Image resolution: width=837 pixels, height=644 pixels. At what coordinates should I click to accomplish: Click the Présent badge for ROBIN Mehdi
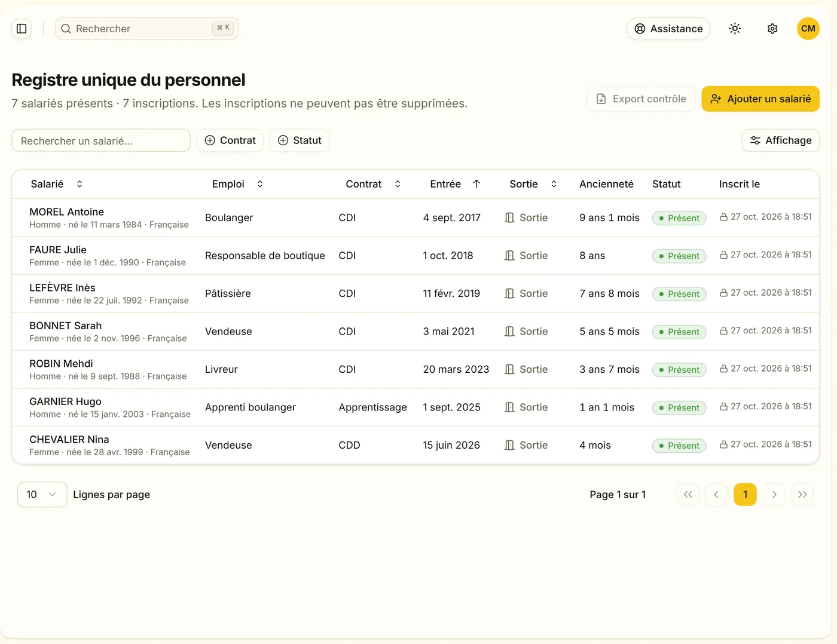pyautogui.click(x=679, y=370)
